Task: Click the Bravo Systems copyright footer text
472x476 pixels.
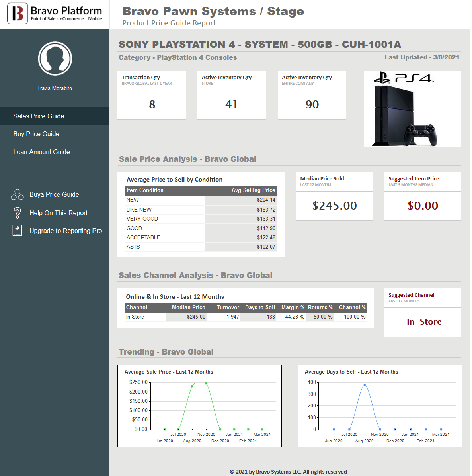Action: [x=288, y=472]
